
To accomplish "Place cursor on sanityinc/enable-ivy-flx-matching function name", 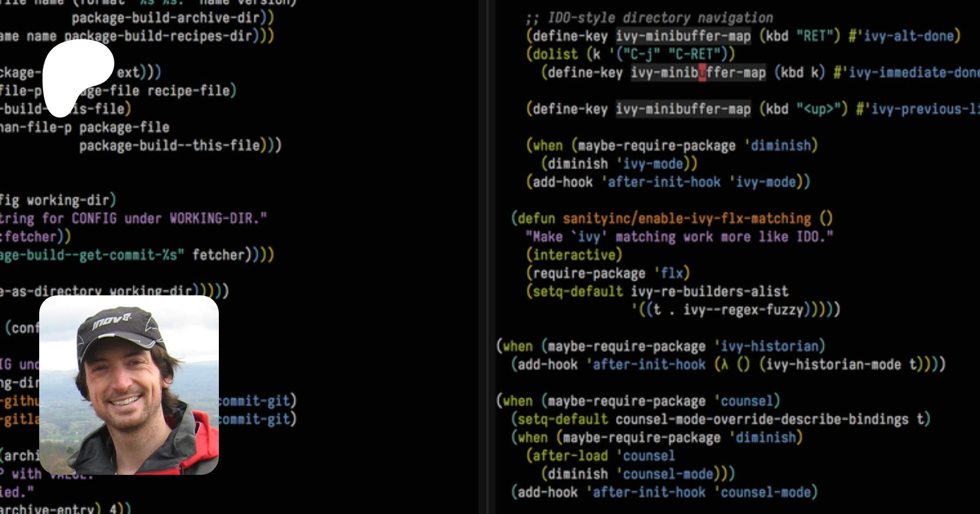I will (x=687, y=219).
